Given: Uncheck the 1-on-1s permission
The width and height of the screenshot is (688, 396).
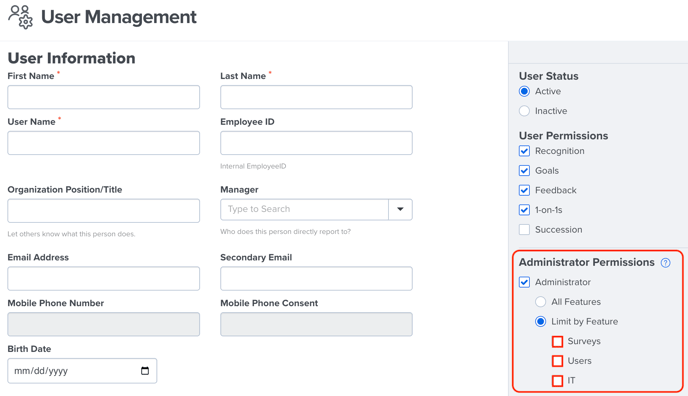Looking at the screenshot, I should [524, 210].
